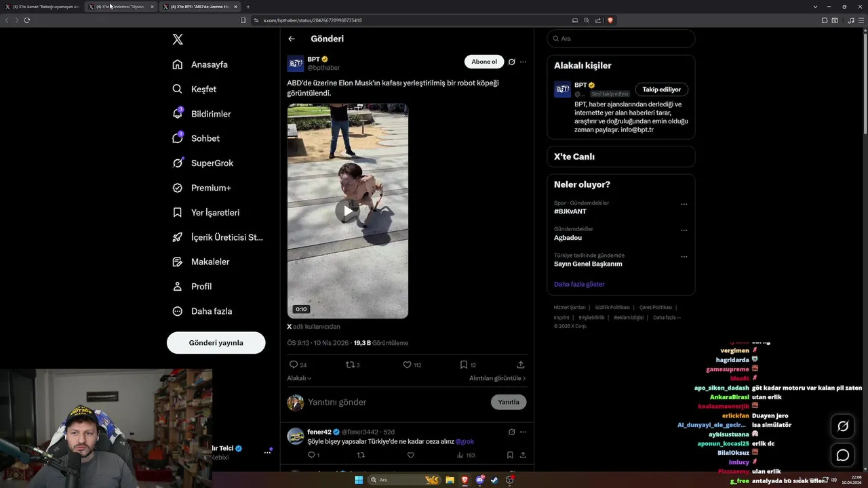The width and height of the screenshot is (868, 488).
Task: Reply to fener42's comment
Action: click(x=312, y=455)
